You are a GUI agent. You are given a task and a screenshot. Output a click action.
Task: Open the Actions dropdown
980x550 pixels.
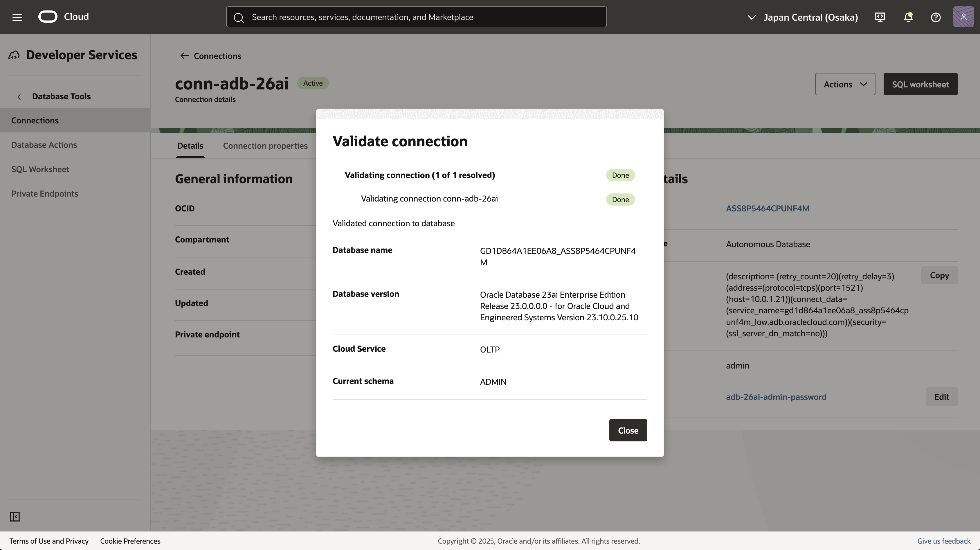pyautogui.click(x=844, y=84)
